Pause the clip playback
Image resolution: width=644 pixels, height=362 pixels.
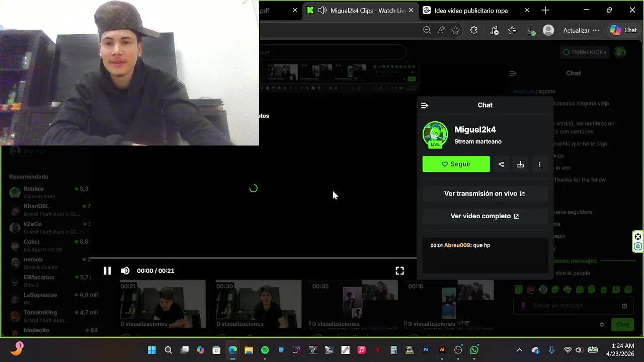[107, 271]
